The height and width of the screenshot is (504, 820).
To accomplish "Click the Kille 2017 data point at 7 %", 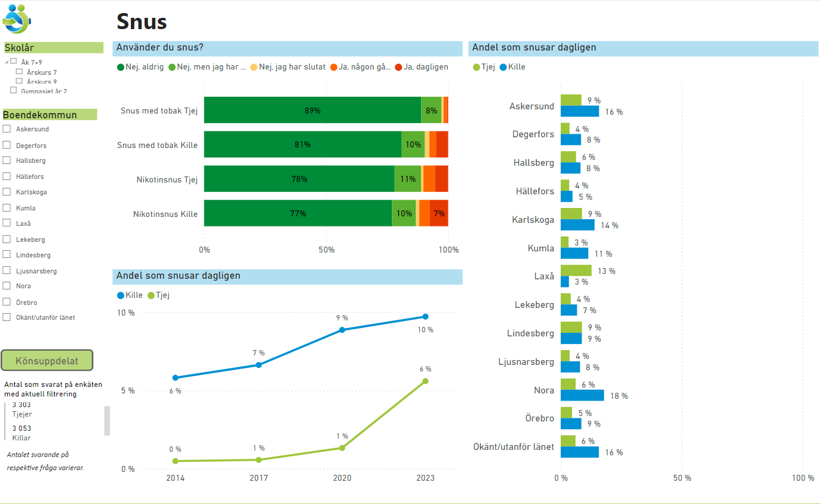I will [259, 365].
